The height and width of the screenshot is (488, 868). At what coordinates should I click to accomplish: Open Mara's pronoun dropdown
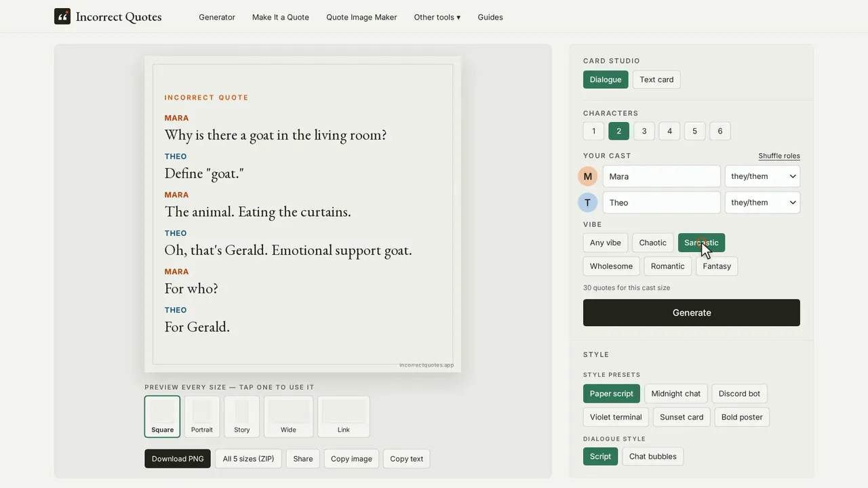762,176
